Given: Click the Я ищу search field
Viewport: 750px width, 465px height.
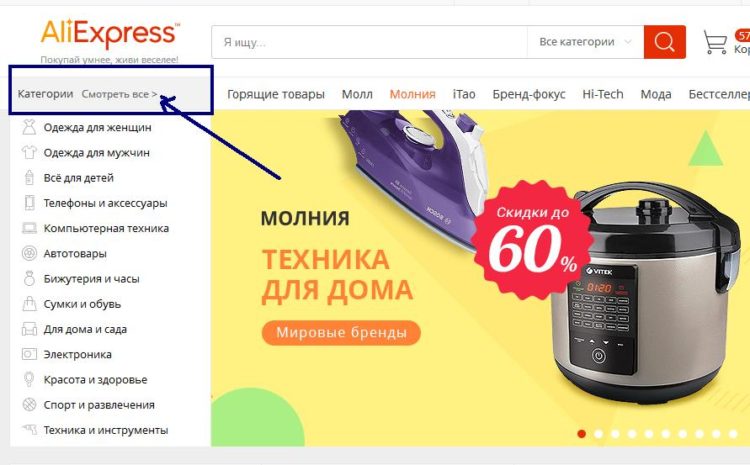Looking at the screenshot, I should click(x=369, y=42).
